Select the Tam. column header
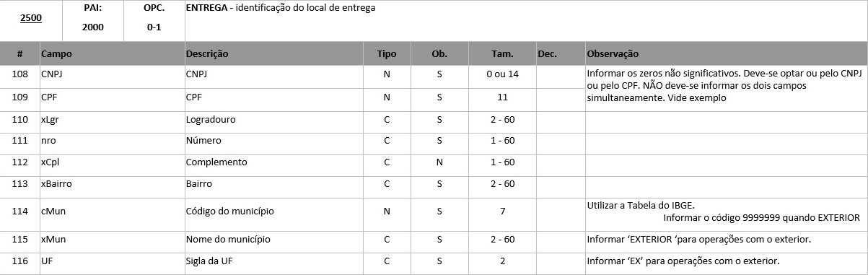Viewport: 868px width, 275px height. (502, 54)
